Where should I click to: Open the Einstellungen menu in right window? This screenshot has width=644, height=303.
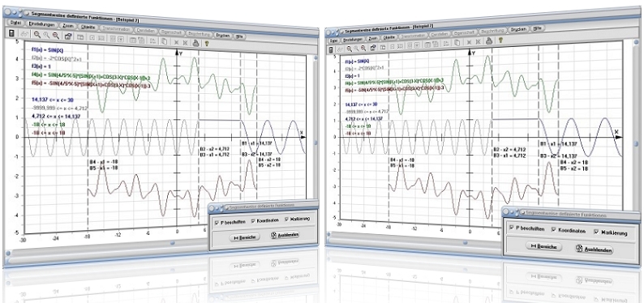pyautogui.click(x=352, y=40)
